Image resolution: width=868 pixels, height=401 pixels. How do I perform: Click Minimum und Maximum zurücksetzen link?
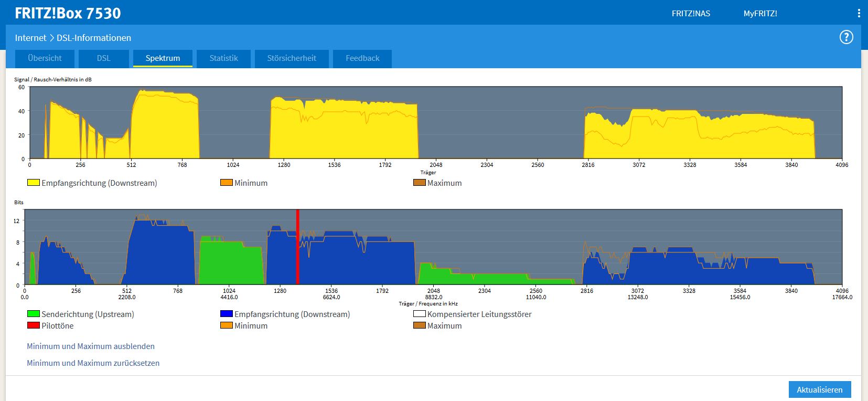(93, 363)
